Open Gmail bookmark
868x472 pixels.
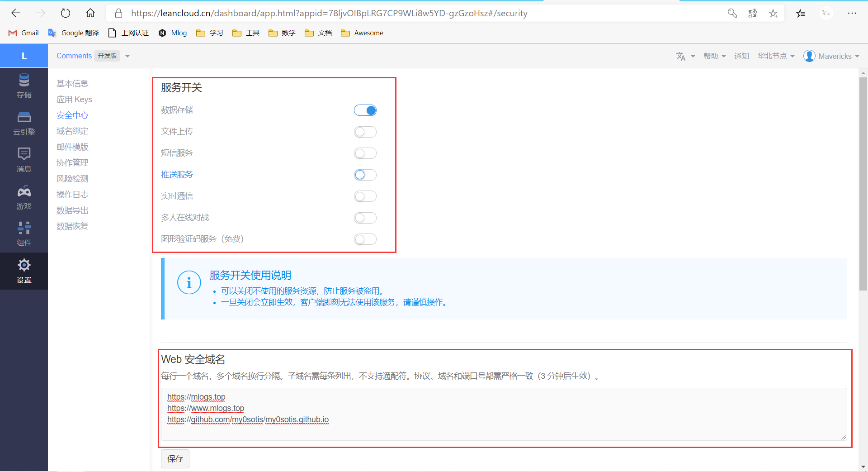(x=24, y=33)
